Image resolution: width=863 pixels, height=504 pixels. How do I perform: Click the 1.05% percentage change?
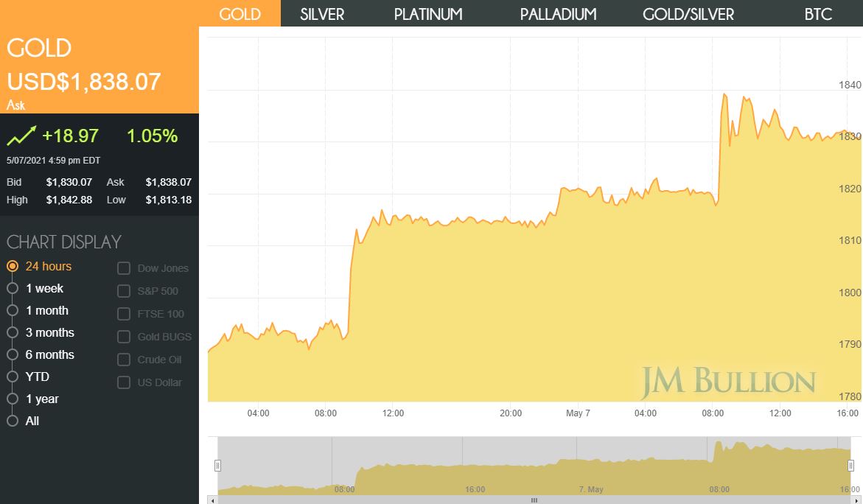152,136
